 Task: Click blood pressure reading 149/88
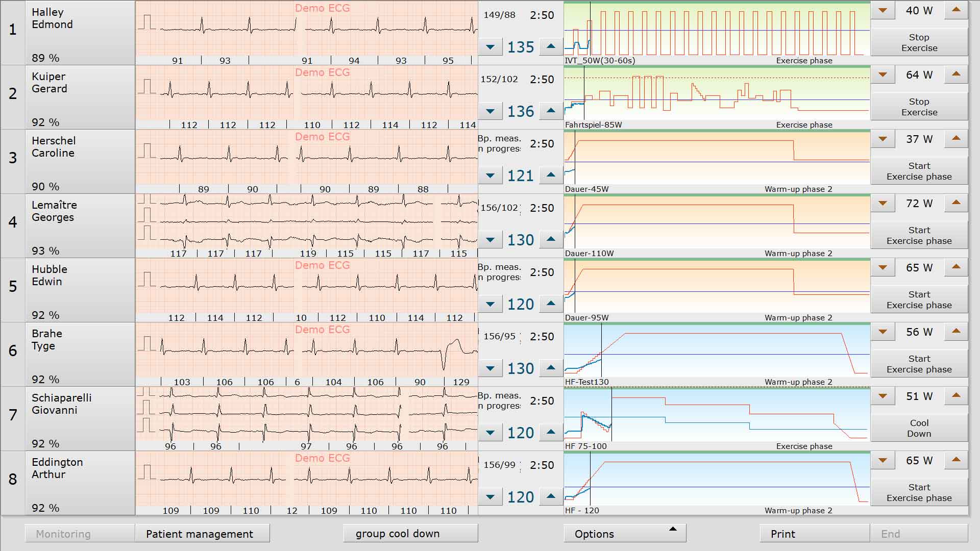click(499, 15)
